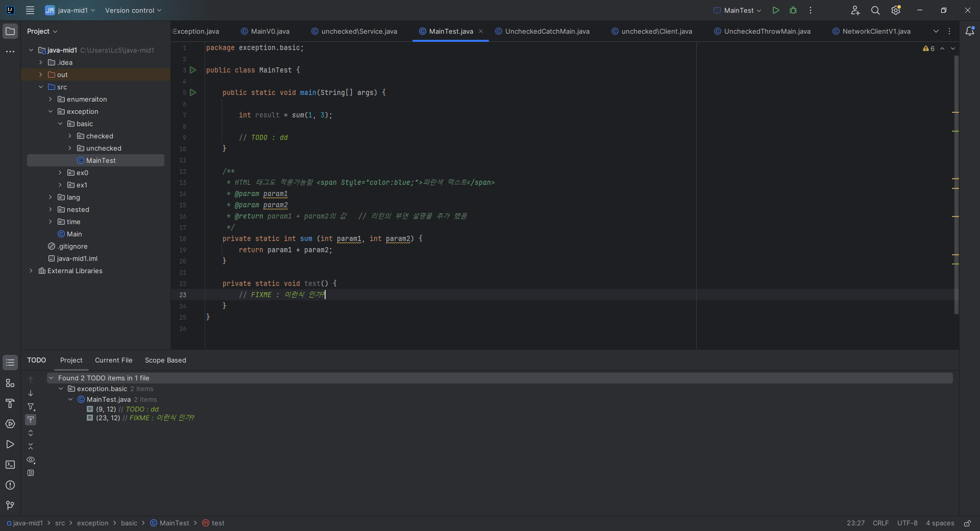Change indent setting 4 spaces
Viewport: 980px width, 531px height.
point(940,523)
